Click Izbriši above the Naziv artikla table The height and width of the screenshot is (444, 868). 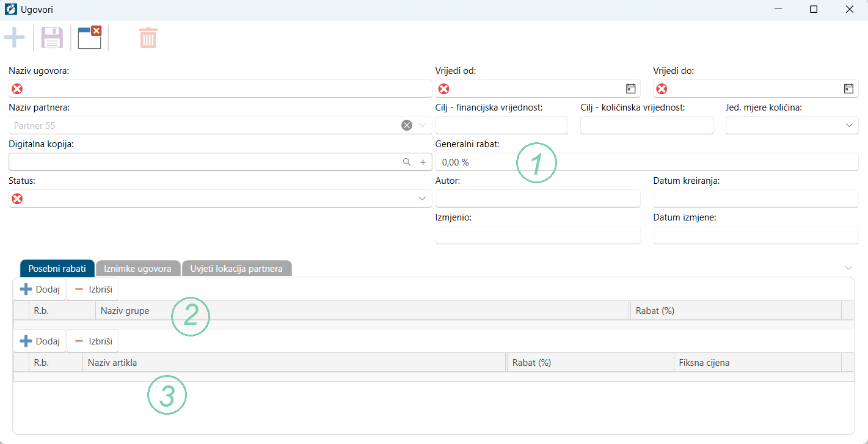pos(93,341)
